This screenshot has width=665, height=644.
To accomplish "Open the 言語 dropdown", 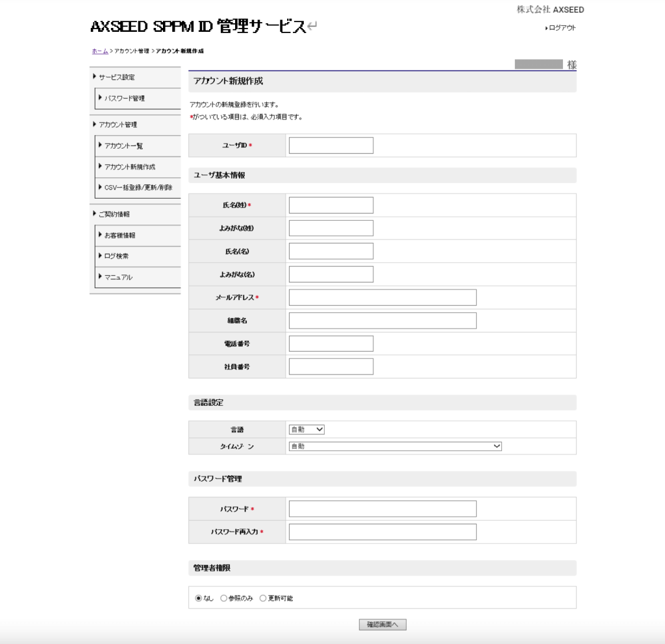I will coord(307,430).
